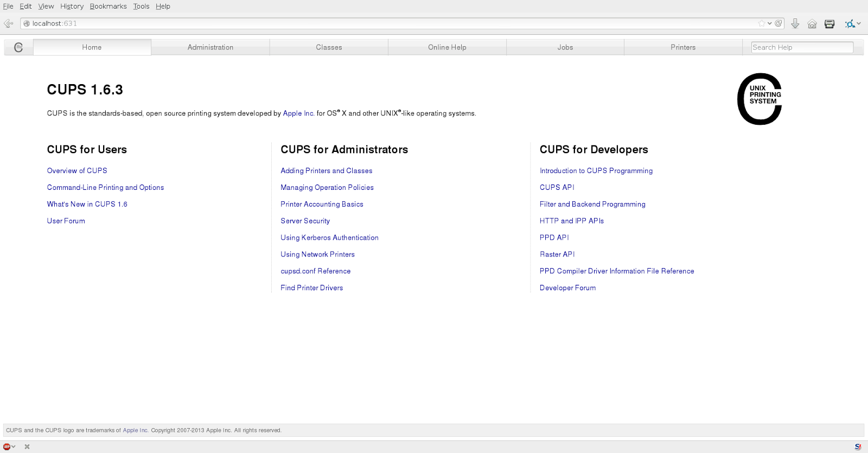This screenshot has width=868, height=453.
Task: Follow the Overview of CUPS link
Action: pyautogui.click(x=77, y=170)
